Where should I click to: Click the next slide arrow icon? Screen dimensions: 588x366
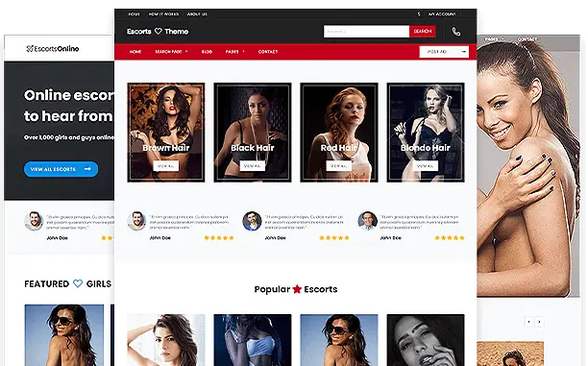[x=539, y=322]
